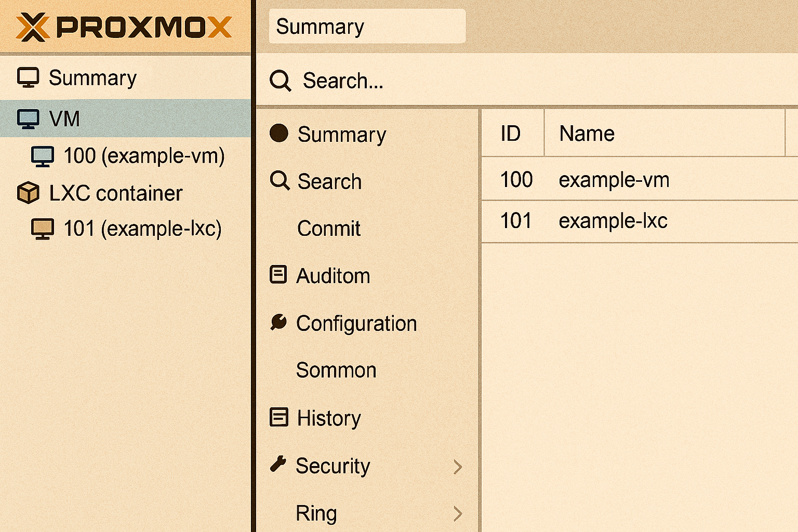This screenshot has height=532, width=798.
Task: Select Summary in the left tree
Action: 125,78
